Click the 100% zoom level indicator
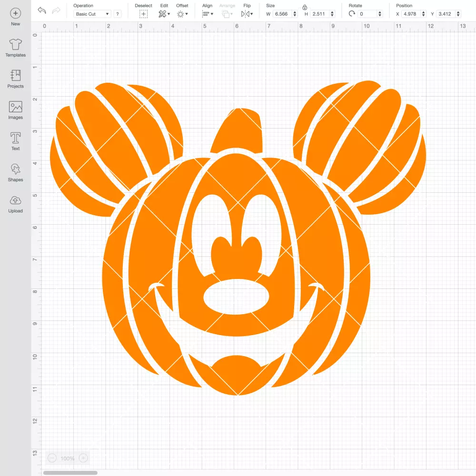 pos(68,458)
